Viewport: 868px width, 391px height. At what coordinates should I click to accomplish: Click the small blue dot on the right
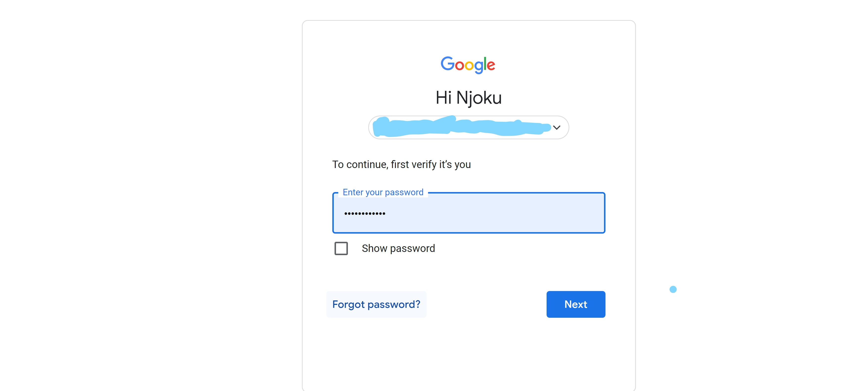(673, 289)
